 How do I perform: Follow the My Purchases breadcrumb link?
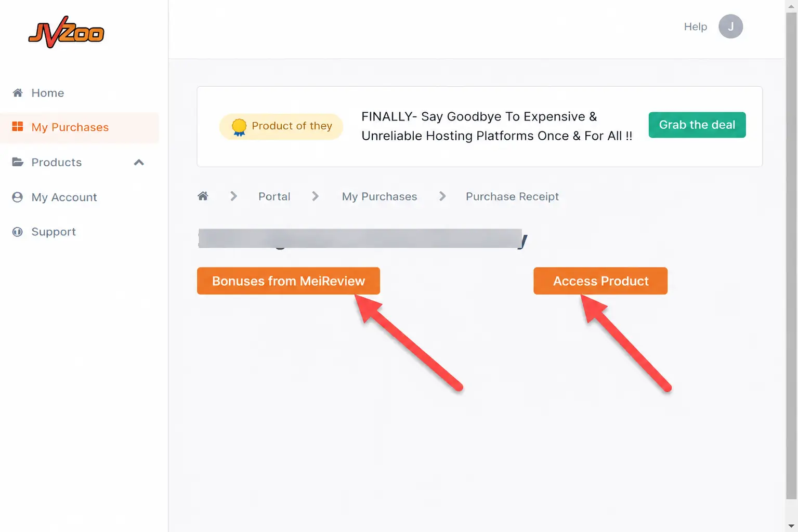coord(380,196)
